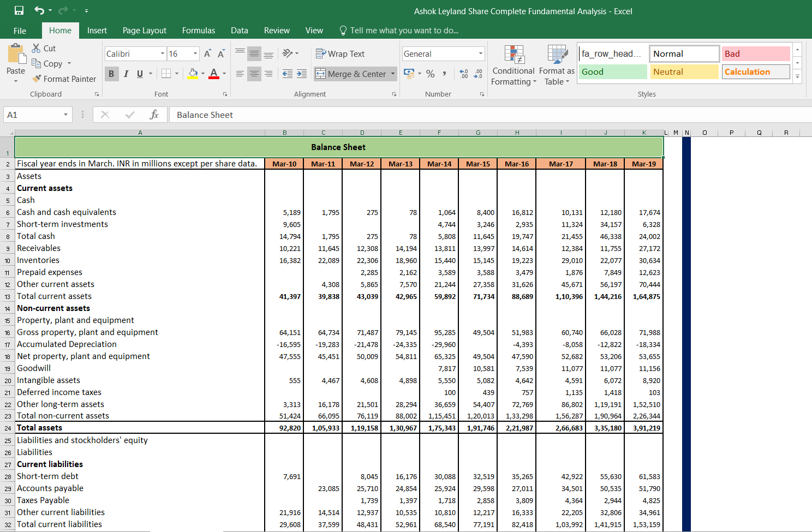Click the Tell me search box
This screenshot has height=532, width=812.
398,31
